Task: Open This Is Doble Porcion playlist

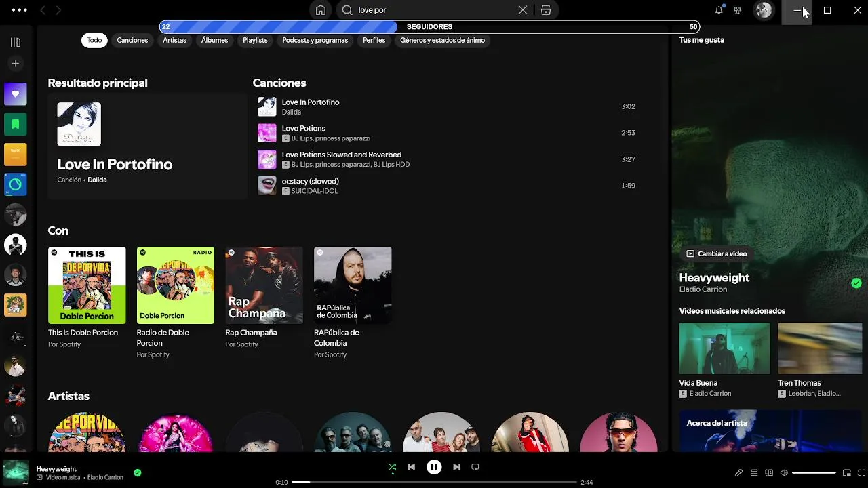Action: click(x=87, y=297)
